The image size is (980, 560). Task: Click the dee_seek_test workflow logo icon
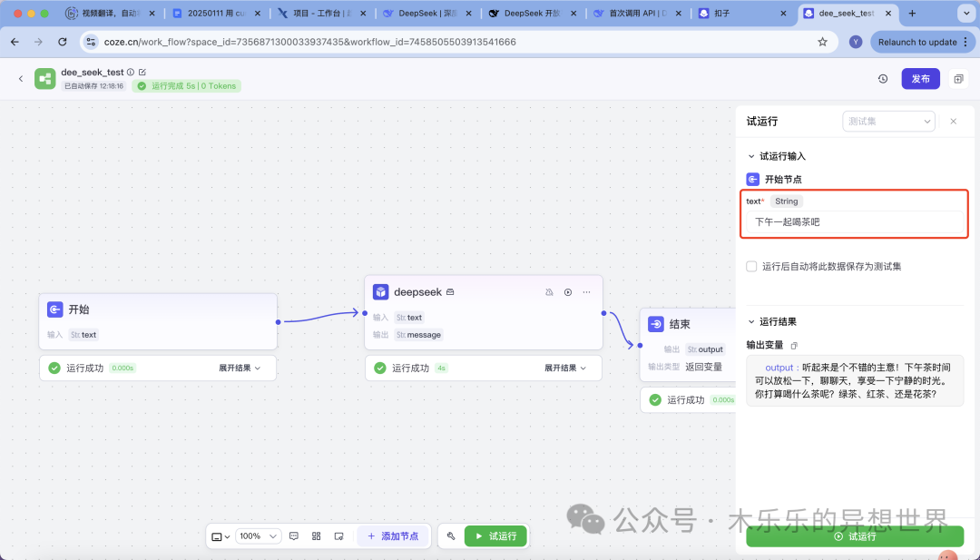[45, 79]
